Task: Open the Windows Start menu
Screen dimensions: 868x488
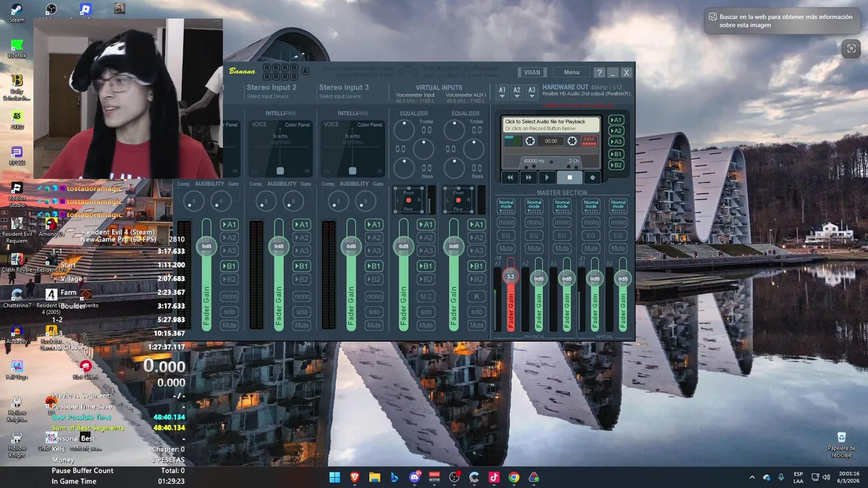Action: tap(335, 477)
